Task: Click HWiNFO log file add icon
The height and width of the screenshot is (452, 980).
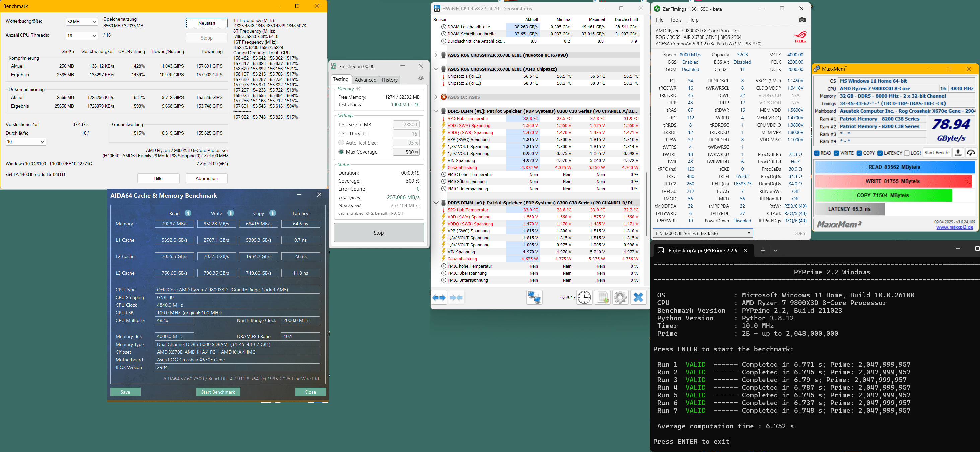Action: [x=603, y=297]
